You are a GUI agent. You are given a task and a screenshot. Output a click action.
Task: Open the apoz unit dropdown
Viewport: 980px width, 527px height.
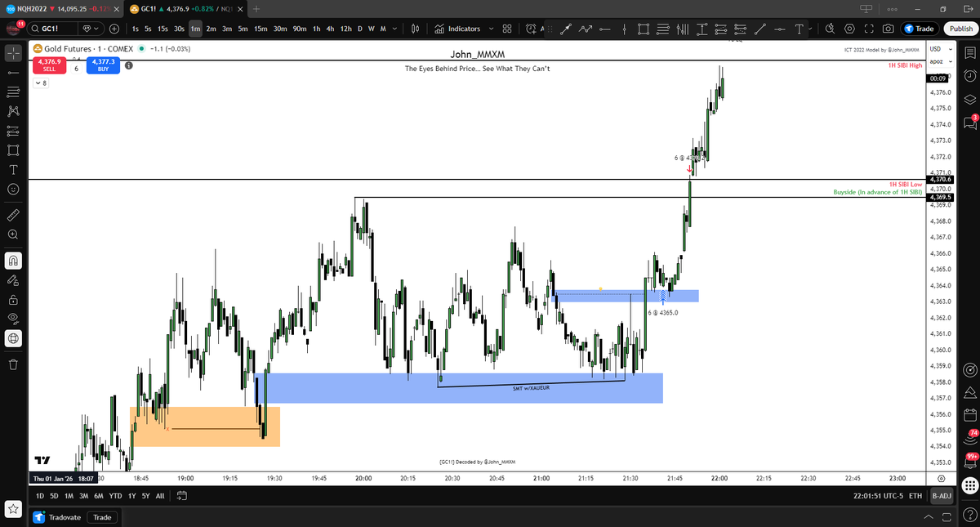click(x=939, y=63)
